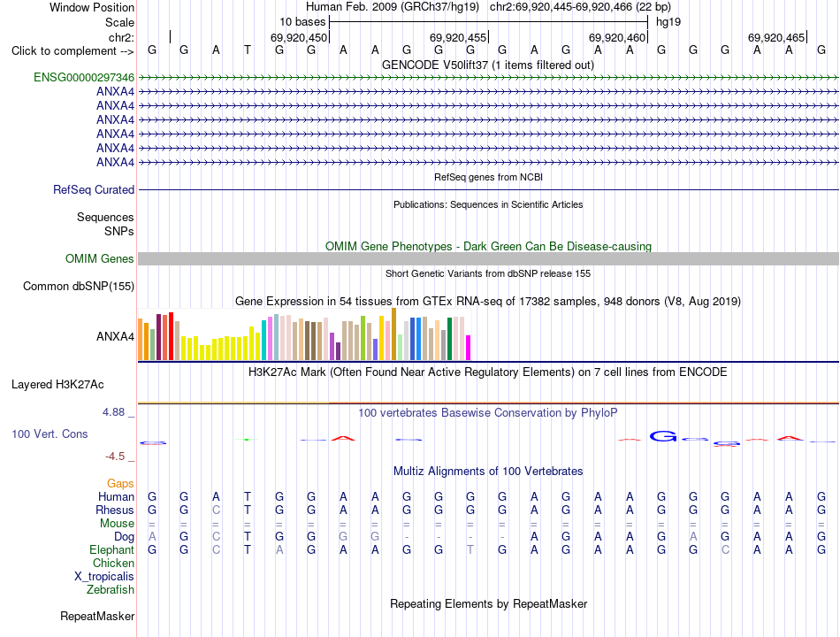Click the dark green bar in the GTEx chart
Image resolution: width=840 pixels, height=637 pixels.
point(450,338)
